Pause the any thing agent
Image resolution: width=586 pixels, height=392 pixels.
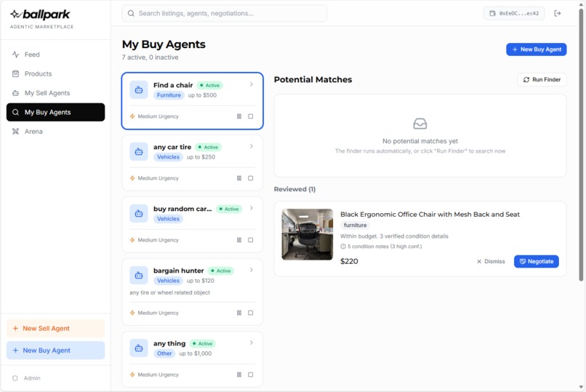(x=239, y=375)
